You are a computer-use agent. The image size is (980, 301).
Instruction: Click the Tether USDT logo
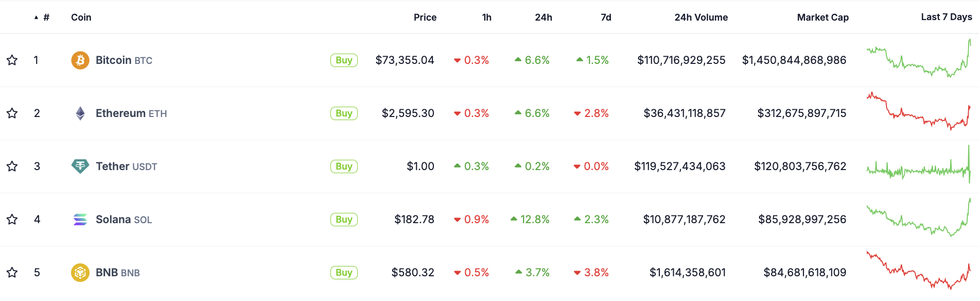click(x=80, y=166)
